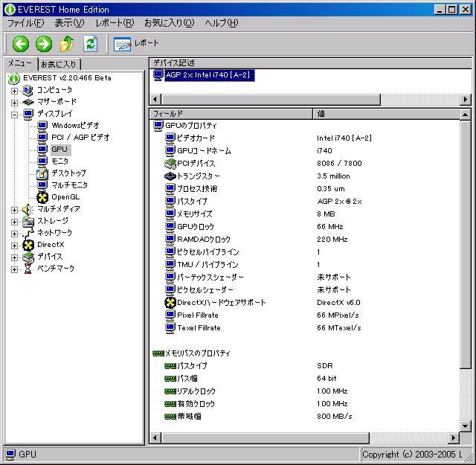This screenshot has width=476, height=465.
Task: Expand the ネットワーク tree node
Action: point(14,234)
